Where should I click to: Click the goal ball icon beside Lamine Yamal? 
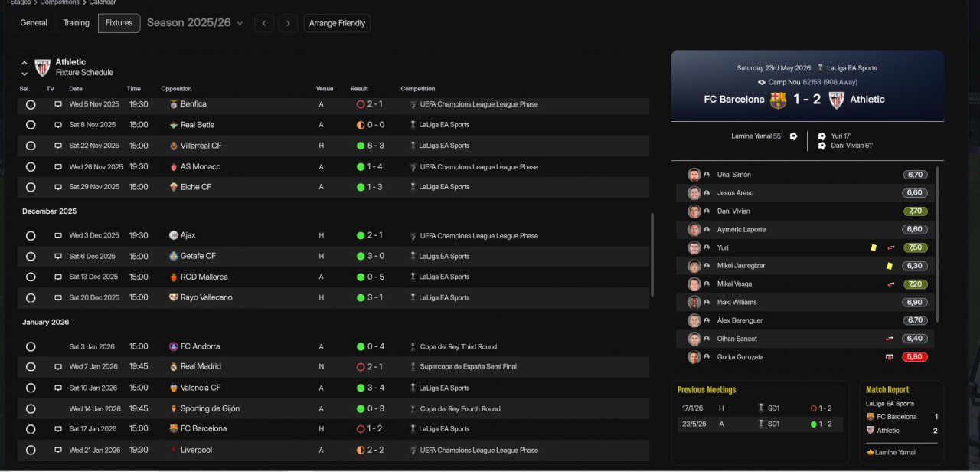(793, 136)
